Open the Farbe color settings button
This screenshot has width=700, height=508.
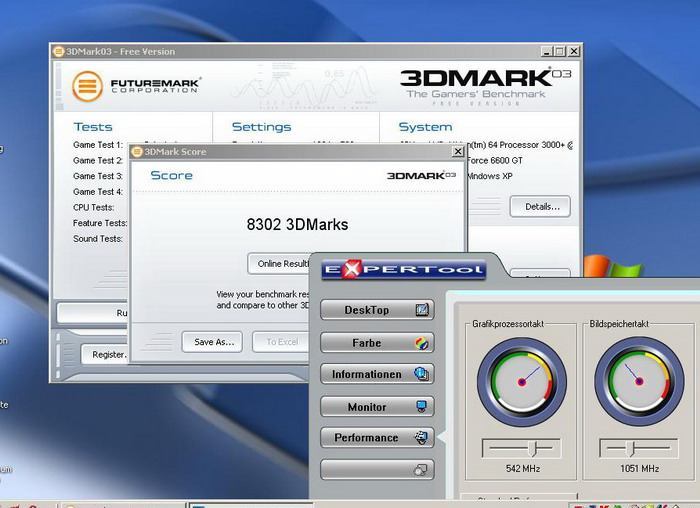point(377,343)
